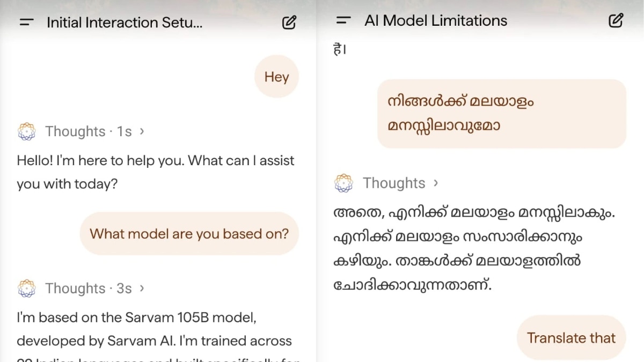Click the Malayalam assistant reply text

click(473, 249)
